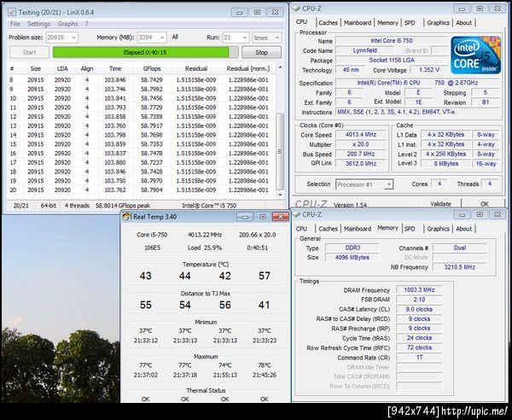The height and width of the screenshot is (420, 512).
Task: Click the 58.8014 GFlops peak status entry
Action: pos(122,206)
